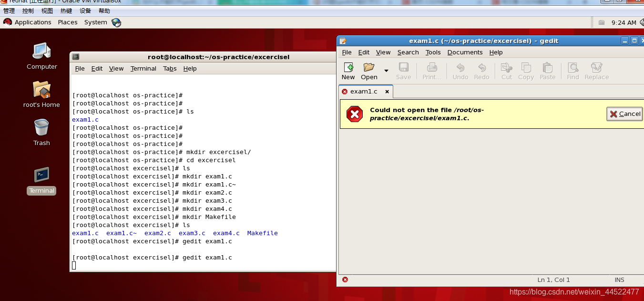Screen dimensions: 644x301
Task: Click the Save icon in gedit toolbar
Action: click(403, 67)
